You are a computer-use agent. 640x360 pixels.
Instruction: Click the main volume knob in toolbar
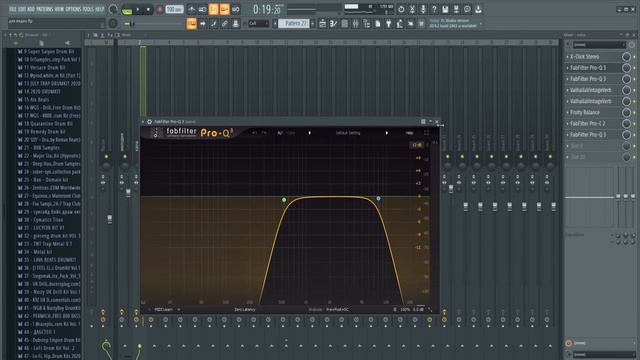tap(113, 9)
